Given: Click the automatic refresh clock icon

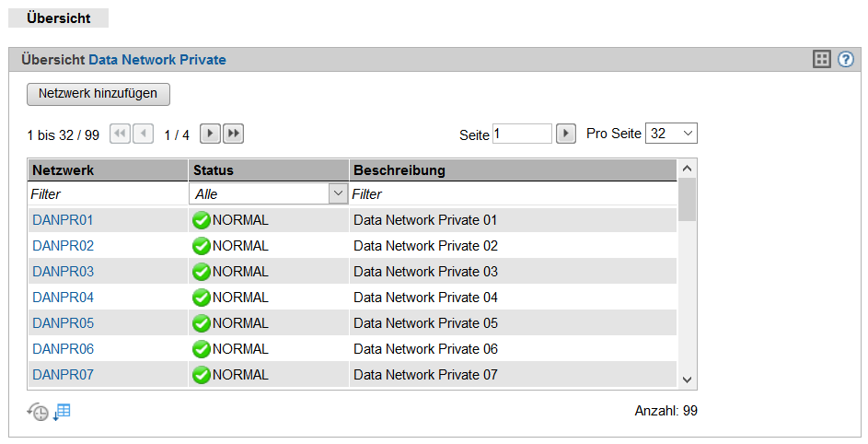Looking at the screenshot, I should 37,412.
